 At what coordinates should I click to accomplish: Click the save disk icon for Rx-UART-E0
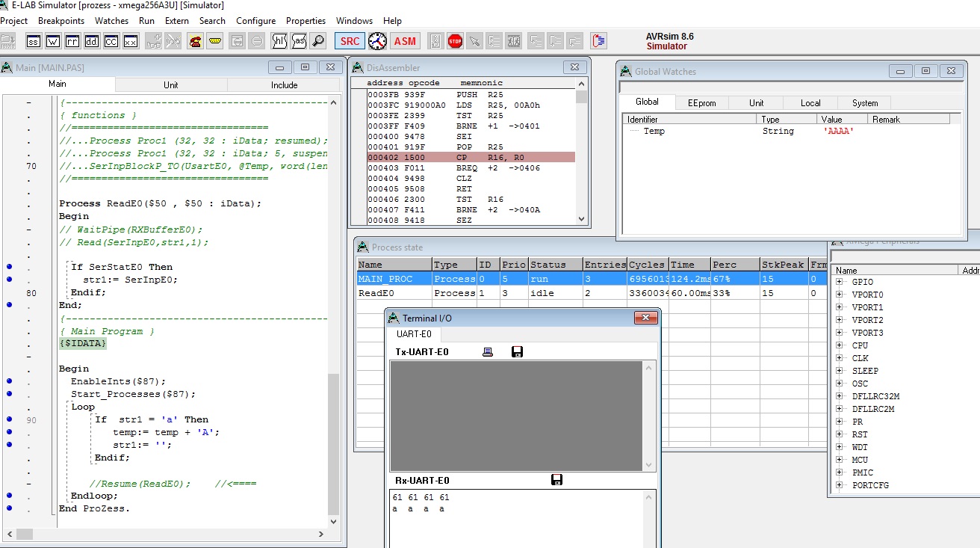coord(556,480)
